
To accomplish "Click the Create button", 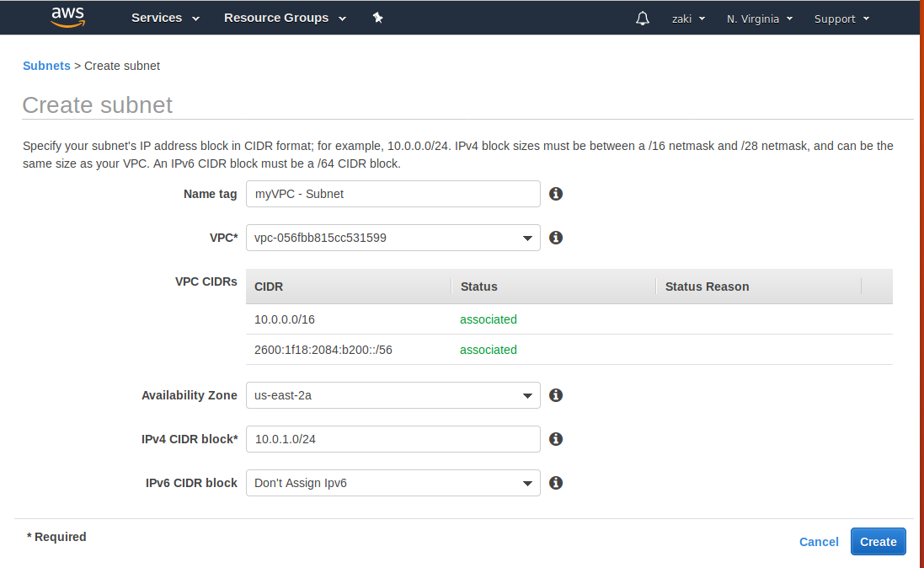I will [x=878, y=541].
